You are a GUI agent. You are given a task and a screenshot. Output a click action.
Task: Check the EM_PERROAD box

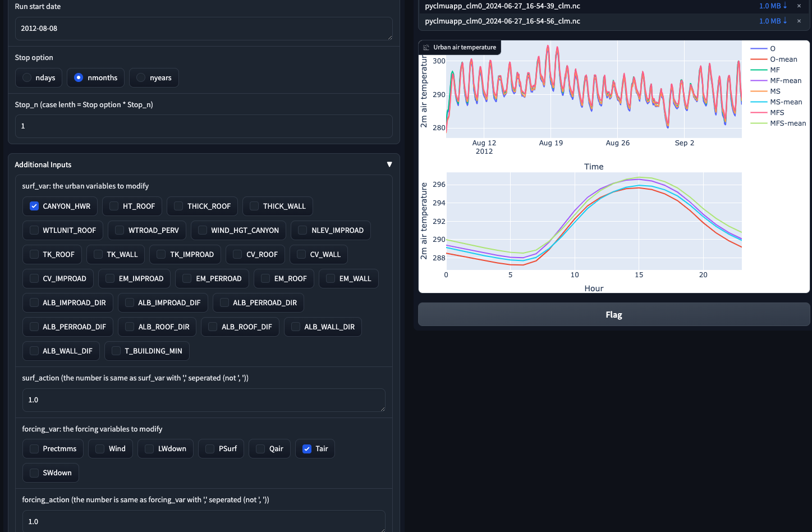pos(187,278)
